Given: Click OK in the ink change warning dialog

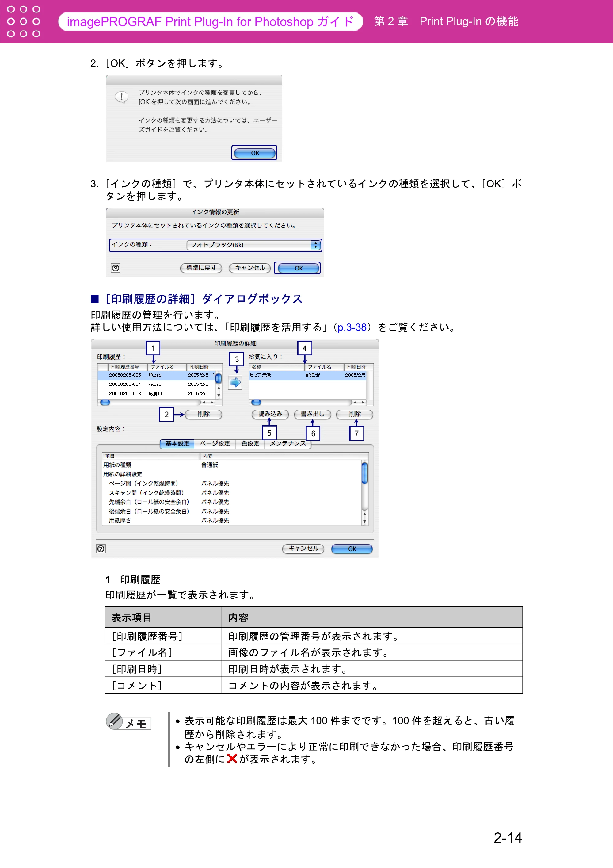Looking at the screenshot, I should [254, 153].
